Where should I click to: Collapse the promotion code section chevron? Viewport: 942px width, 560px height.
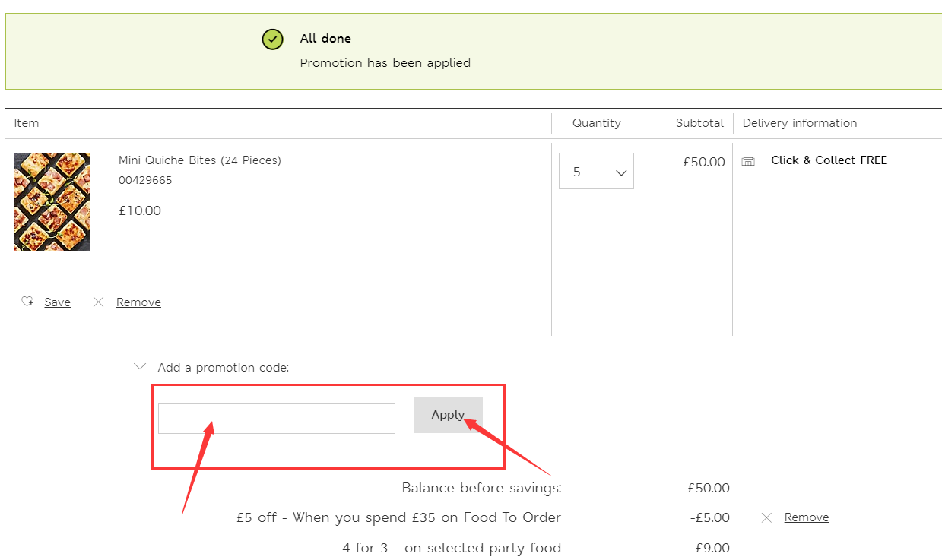pyautogui.click(x=139, y=366)
